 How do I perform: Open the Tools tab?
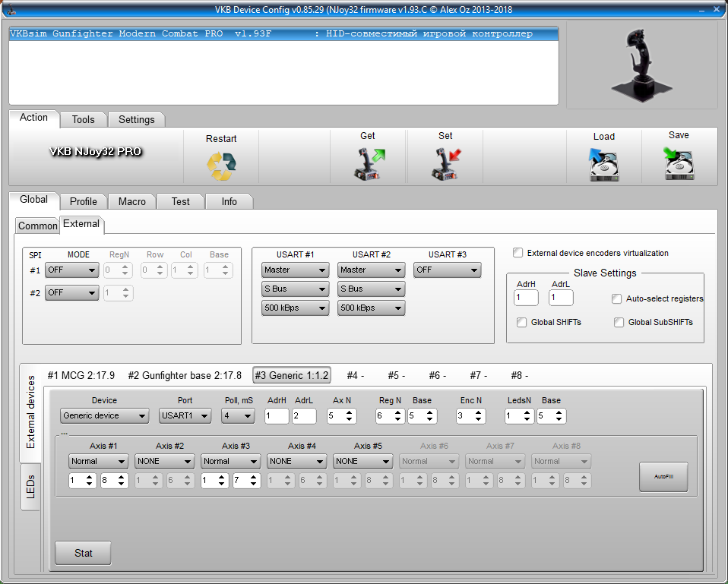[83, 119]
